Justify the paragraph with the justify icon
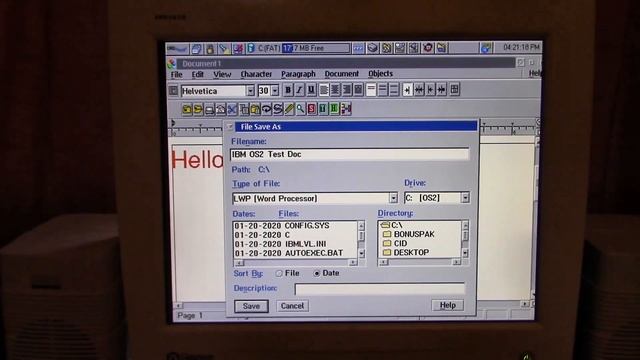640x360 pixels. point(358,89)
